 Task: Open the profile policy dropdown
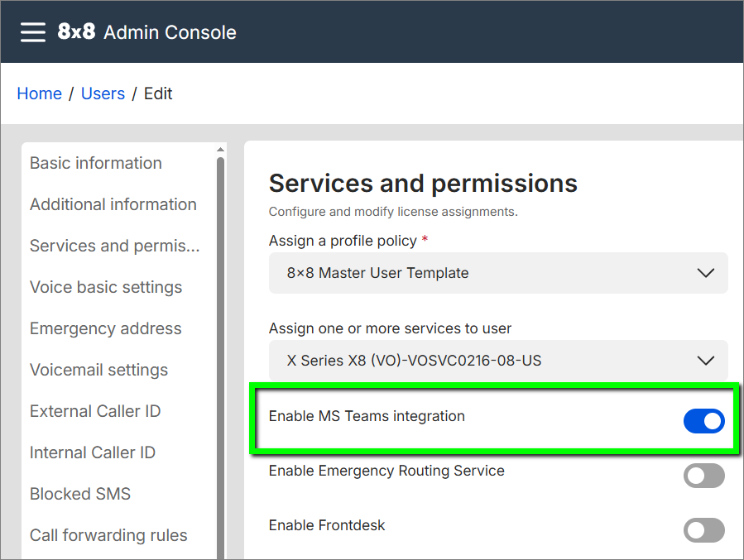497,273
